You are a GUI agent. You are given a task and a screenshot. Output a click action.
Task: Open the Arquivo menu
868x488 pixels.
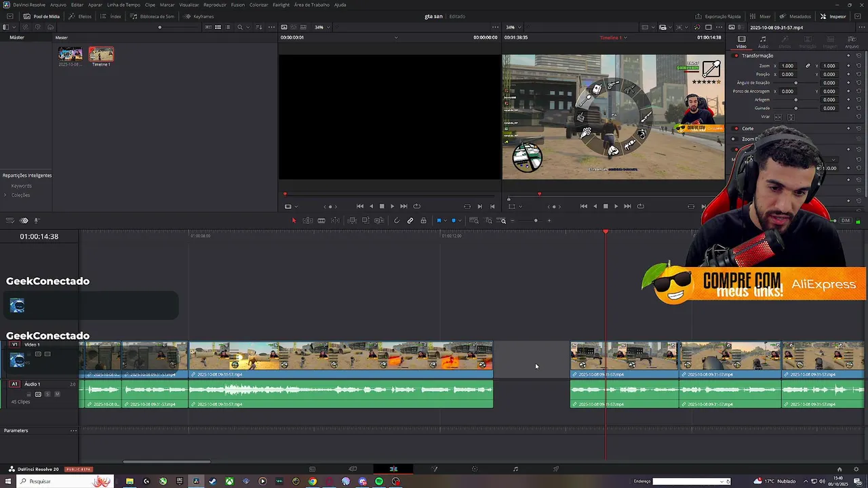(x=58, y=5)
